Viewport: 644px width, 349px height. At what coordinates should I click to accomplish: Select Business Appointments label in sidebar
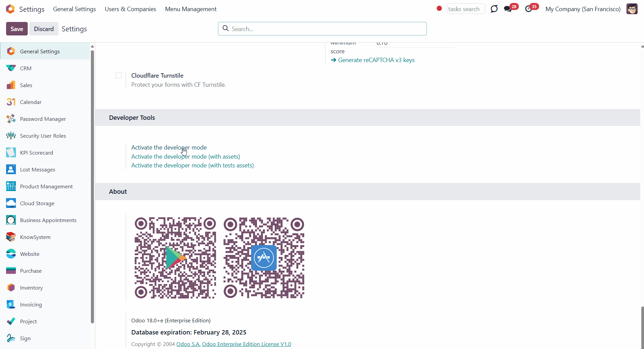coord(48,220)
